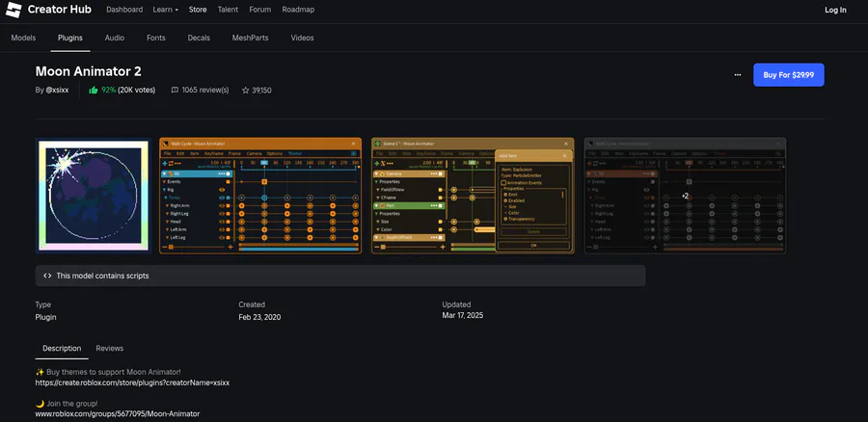Viewport: 868px width, 422px height.
Task: Switch to the Audio tab
Action: point(115,38)
